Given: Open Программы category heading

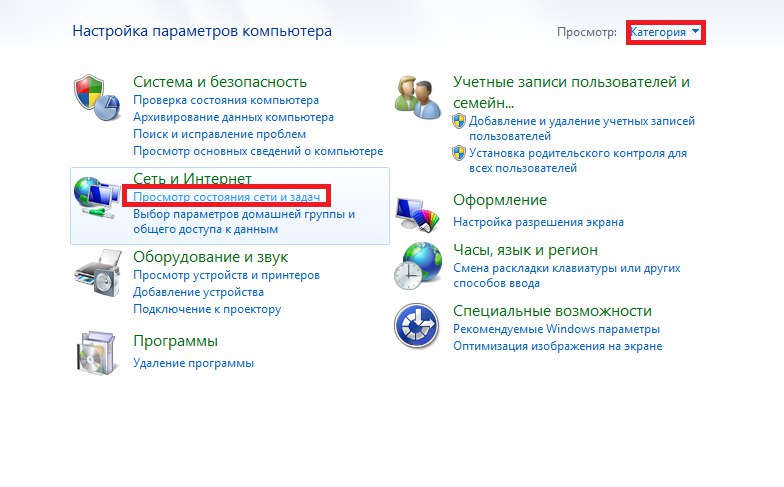Looking at the screenshot, I should coord(175,340).
